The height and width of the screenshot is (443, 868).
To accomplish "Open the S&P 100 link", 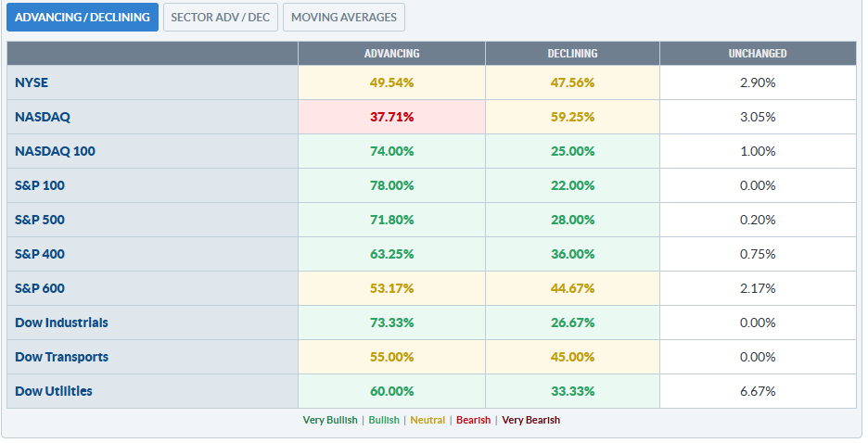I will click(40, 185).
